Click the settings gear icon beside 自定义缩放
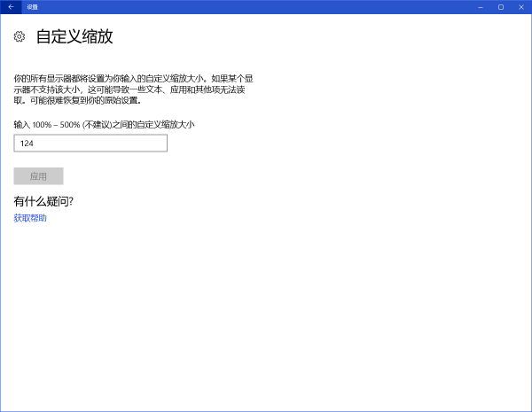This screenshot has width=532, height=412. (x=20, y=36)
